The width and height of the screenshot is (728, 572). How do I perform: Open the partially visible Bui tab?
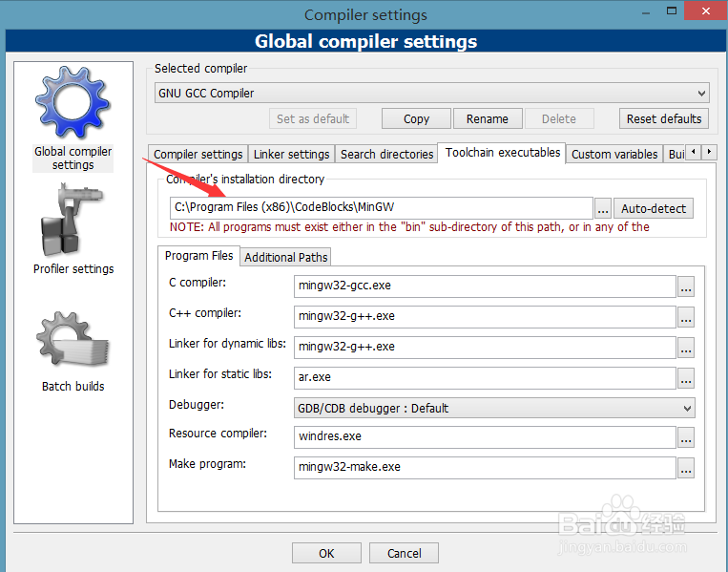pos(676,155)
